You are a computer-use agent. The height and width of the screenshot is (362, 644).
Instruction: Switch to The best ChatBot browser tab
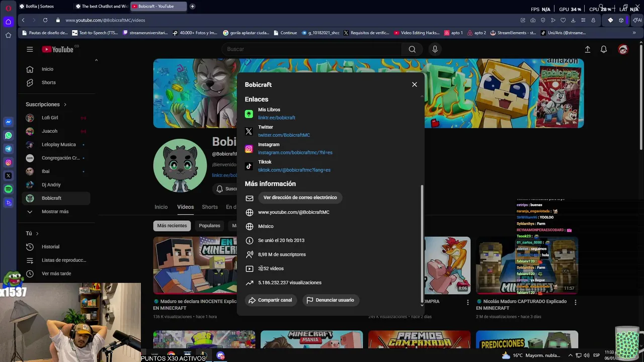point(102,6)
